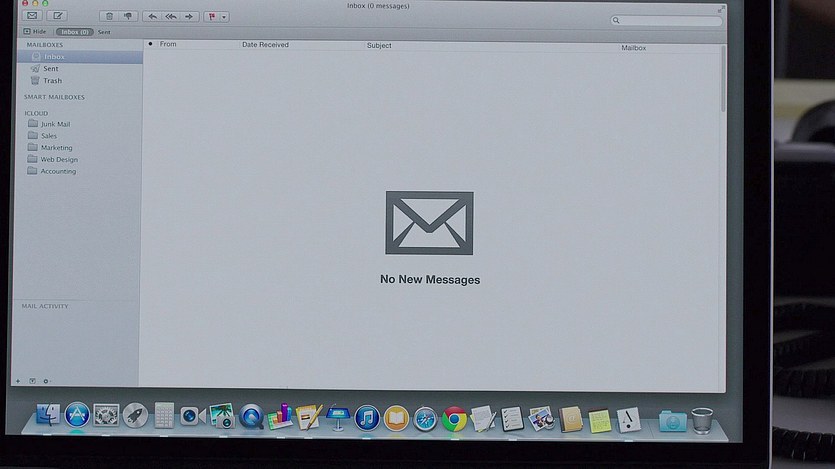This screenshot has height=469, width=835.
Task: Open the flag color dropdown arrow
Action: [x=224, y=16]
